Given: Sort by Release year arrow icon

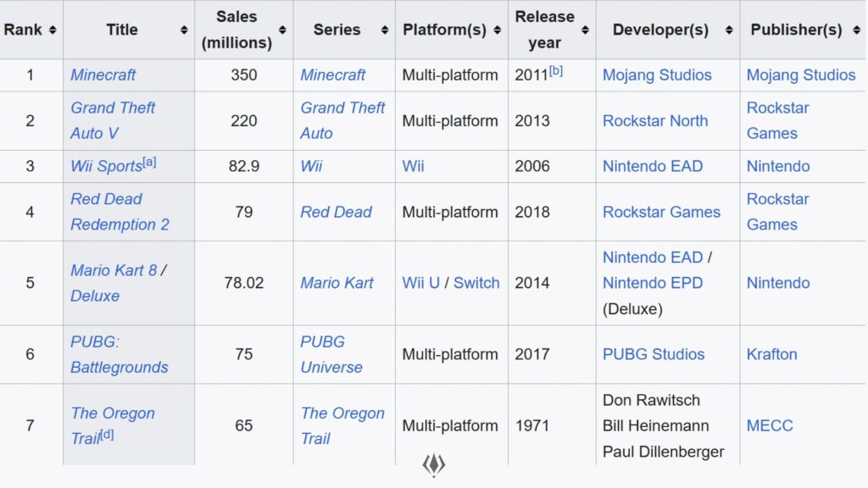Looking at the screenshot, I should click(585, 30).
